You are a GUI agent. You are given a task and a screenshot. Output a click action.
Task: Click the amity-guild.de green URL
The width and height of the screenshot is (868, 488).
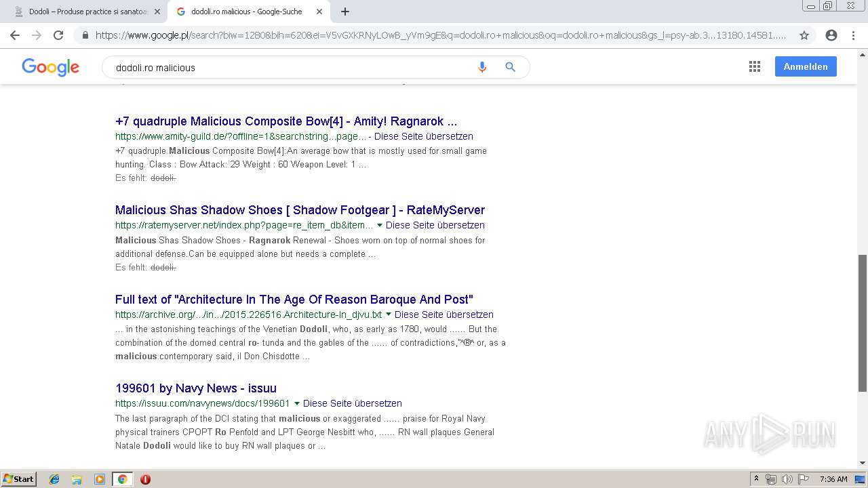241,136
